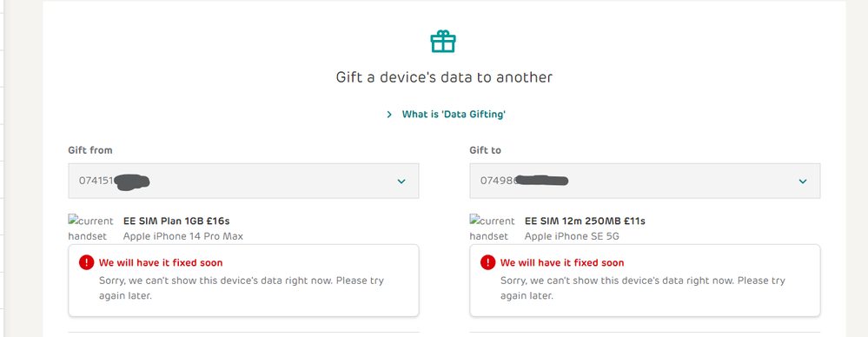Viewport: 868px width, 337px height.
Task: Click the iPhone SE 5G handset image
Action: pos(492,228)
